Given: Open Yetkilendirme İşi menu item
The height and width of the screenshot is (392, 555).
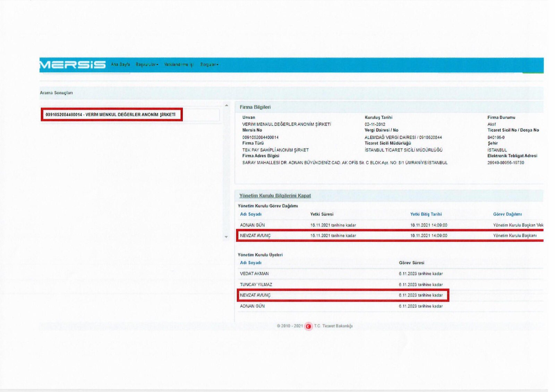Looking at the screenshot, I should [x=179, y=64].
